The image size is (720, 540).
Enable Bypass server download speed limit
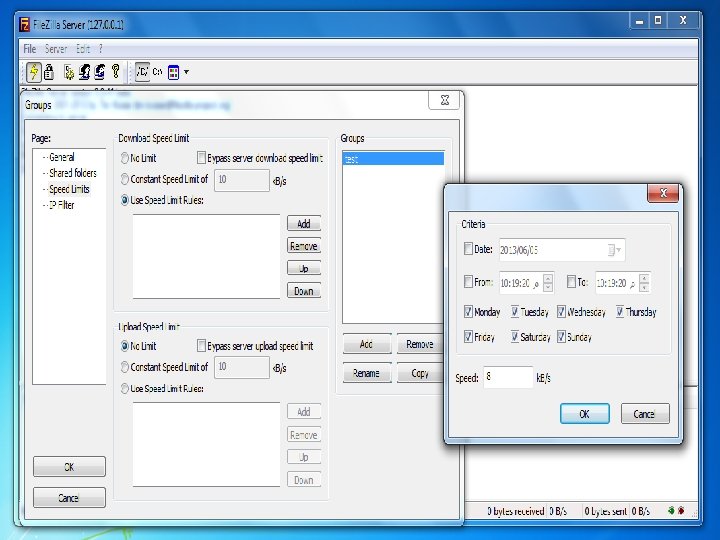pyautogui.click(x=201, y=158)
